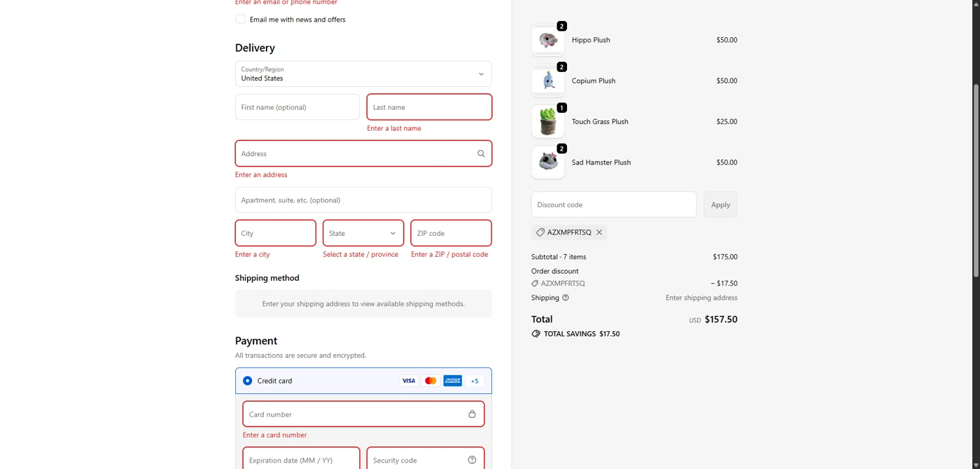The height and width of the screenshot is (469, 980).
Task: Click the Subtotal · 7 items label
Action: 559,257
